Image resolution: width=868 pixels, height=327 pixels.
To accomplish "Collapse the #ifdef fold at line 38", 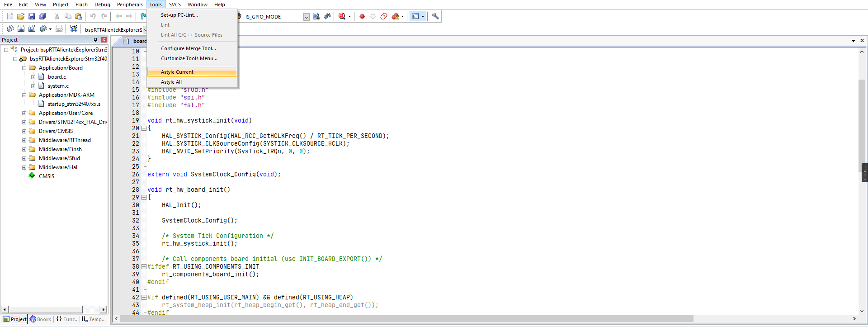I will pyautogui.click(x=144, y=267).
